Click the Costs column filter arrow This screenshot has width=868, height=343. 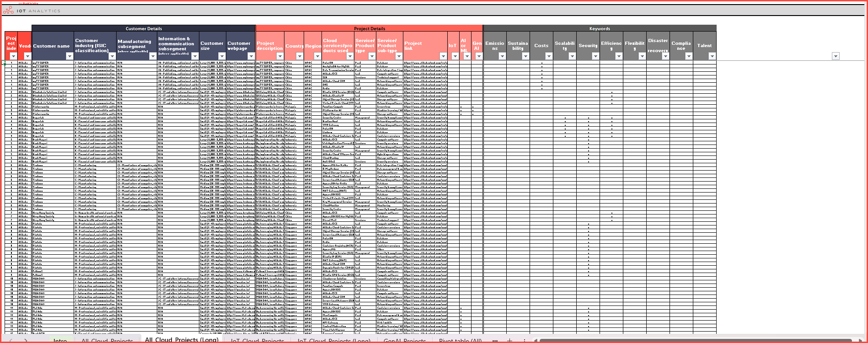(548, 56)
